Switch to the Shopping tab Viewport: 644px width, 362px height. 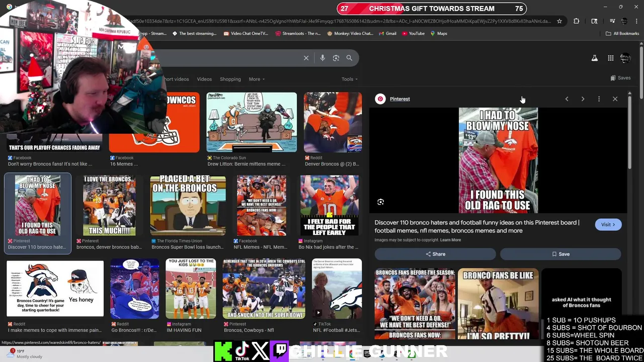coord(230,79)
